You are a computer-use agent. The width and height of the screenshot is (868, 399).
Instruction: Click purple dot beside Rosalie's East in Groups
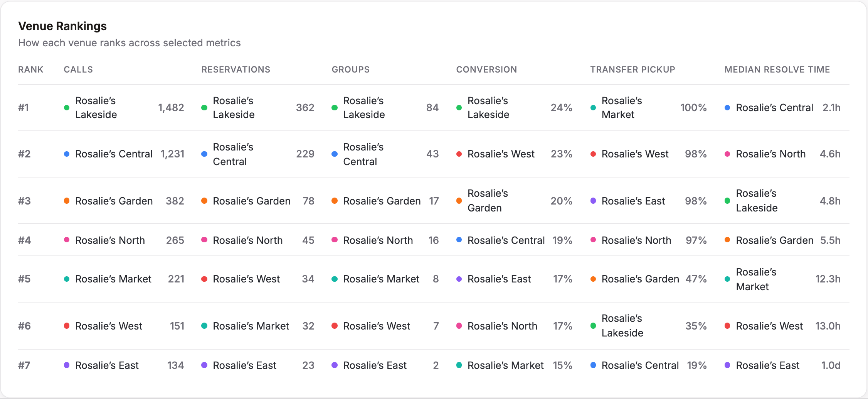335,365
